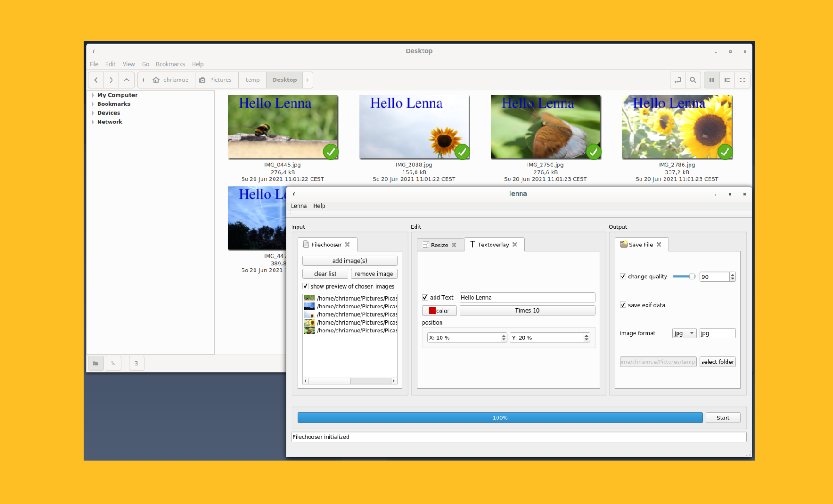
Task: Toggle location entry in file manager toolbar
Action: tap(678, 80)
